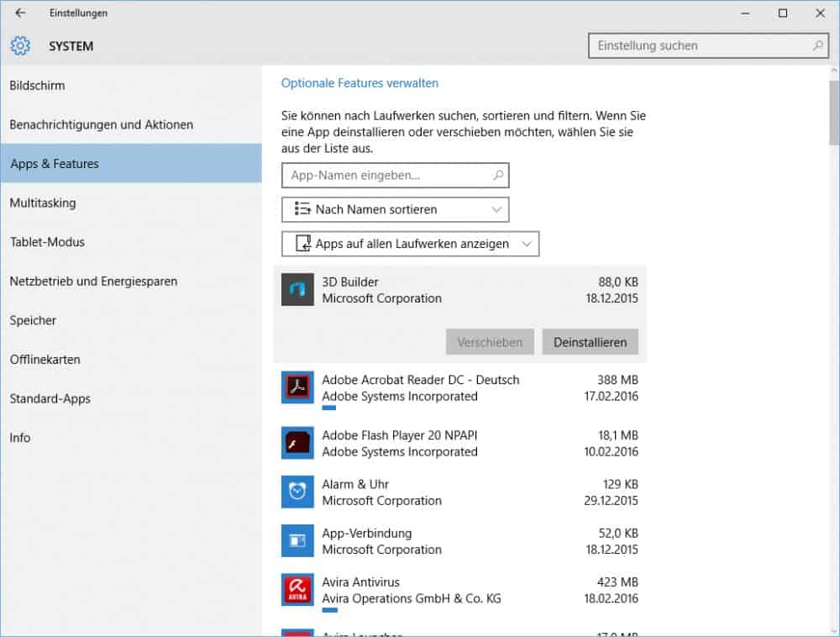Screen dimensions: 840x637
Task: Click the Avira Antivirus icon
Action: (x=297, y=590)
